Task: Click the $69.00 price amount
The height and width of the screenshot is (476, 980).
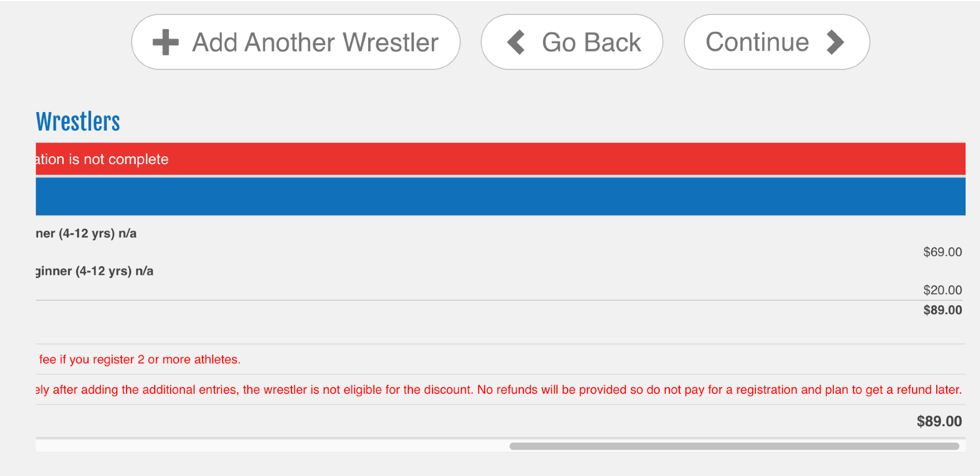Action: coord(942,252)
